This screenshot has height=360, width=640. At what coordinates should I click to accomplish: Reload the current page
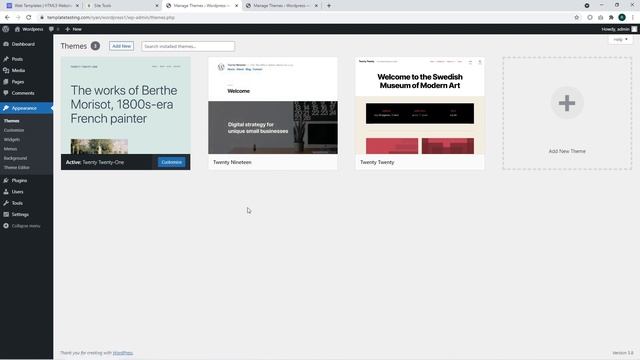(x=29, y=17)
